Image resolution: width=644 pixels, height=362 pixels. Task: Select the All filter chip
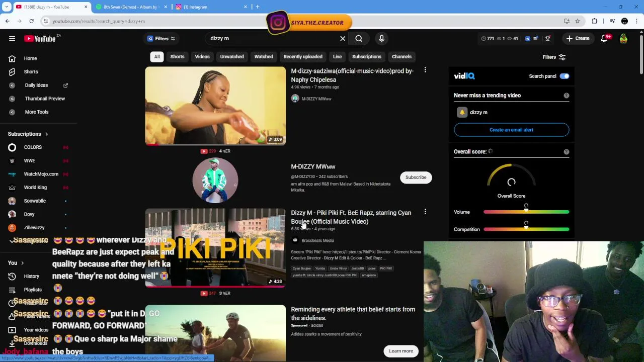(157, 57)
